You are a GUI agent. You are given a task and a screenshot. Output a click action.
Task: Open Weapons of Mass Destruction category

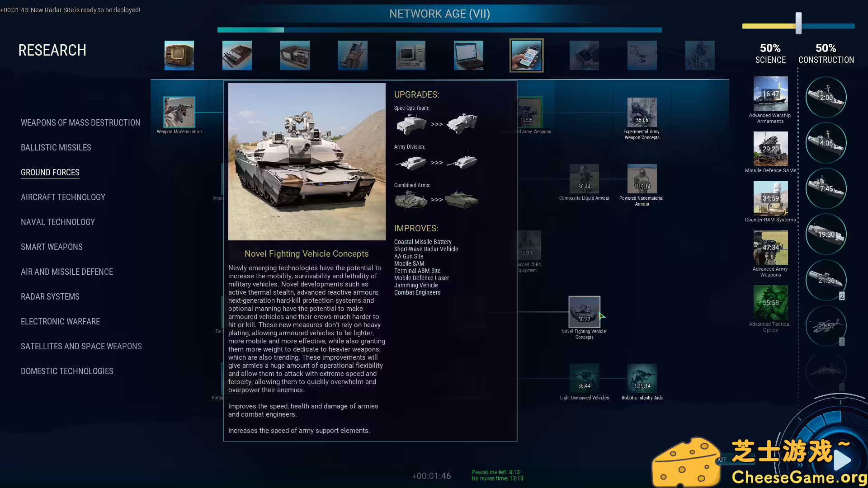tap(80, 123)
